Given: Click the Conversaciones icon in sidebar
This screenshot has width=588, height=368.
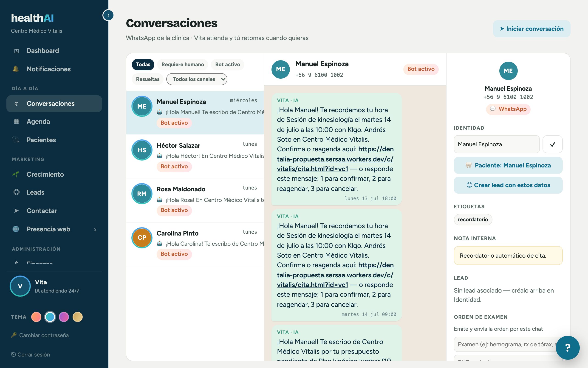Looking at the screenshot, I should 17,104.
